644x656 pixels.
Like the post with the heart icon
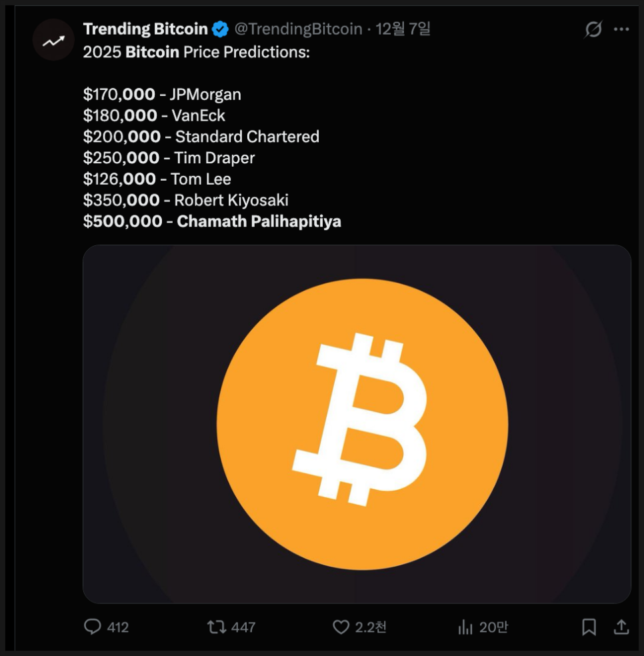pyautogui.click(x=341, y=627)
